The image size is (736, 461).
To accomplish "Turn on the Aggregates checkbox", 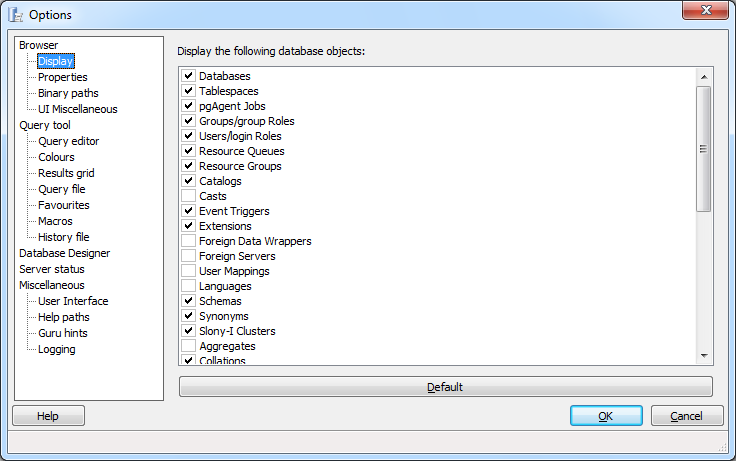I will 188,346.
